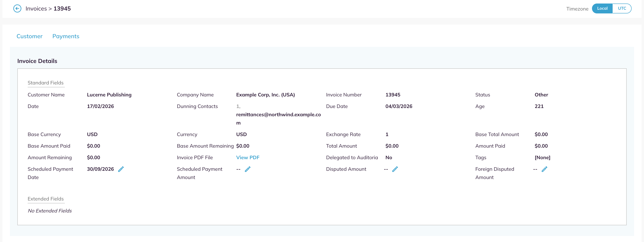Image resolution: width=644 pixels, height=242 pixels.
Task: Open the Customer tab
Action: coord(30,36)
